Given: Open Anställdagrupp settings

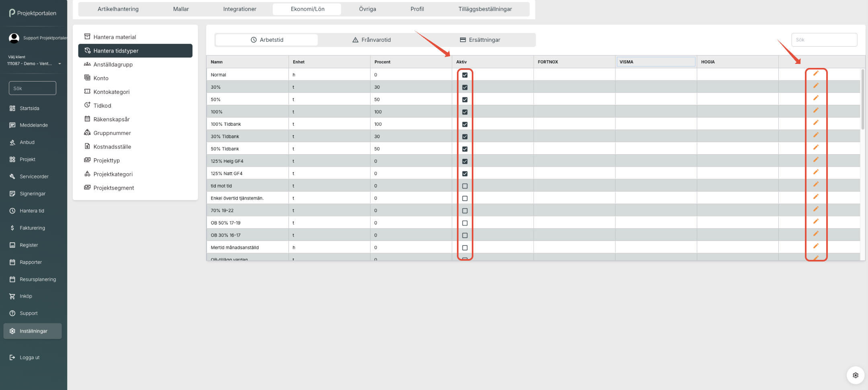Looking at the screenshot, I should [135, 64].
